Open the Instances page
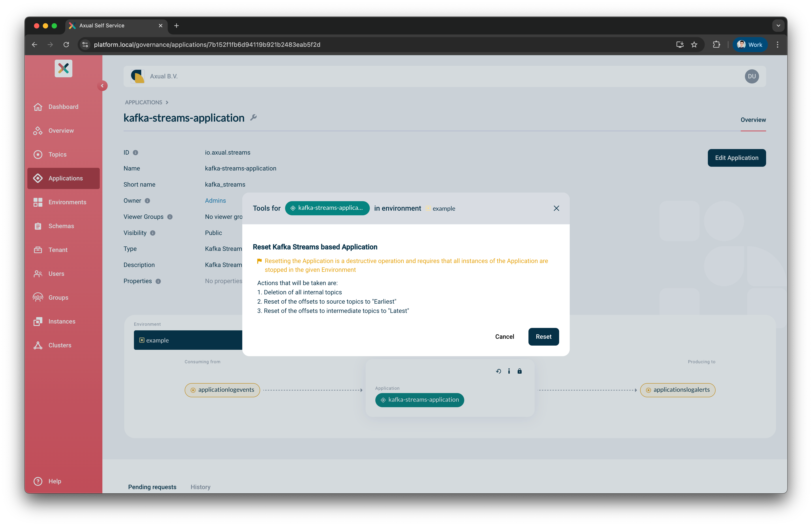 (61, 321)
